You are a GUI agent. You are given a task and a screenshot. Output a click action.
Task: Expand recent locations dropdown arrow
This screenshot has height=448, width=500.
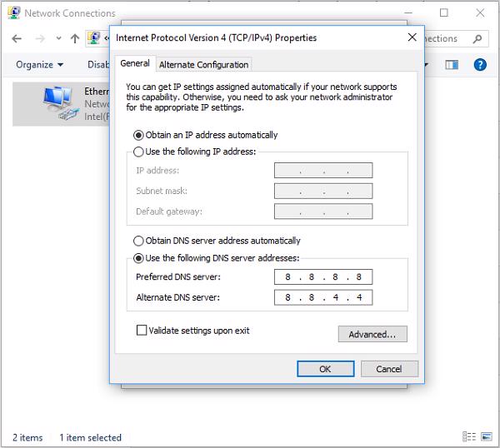(58, 38)
